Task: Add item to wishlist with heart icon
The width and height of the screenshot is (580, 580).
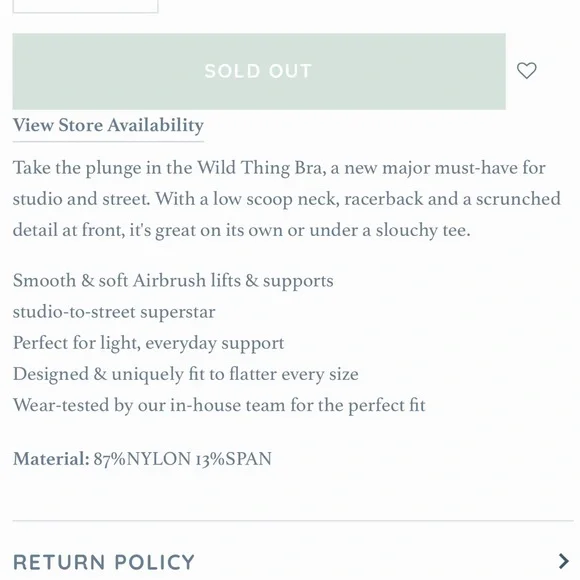Action: tap(526, 71)
